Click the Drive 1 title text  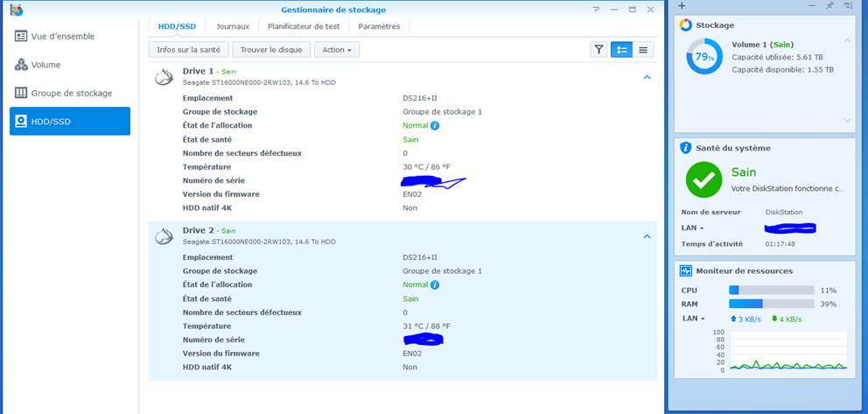(198, 72)
